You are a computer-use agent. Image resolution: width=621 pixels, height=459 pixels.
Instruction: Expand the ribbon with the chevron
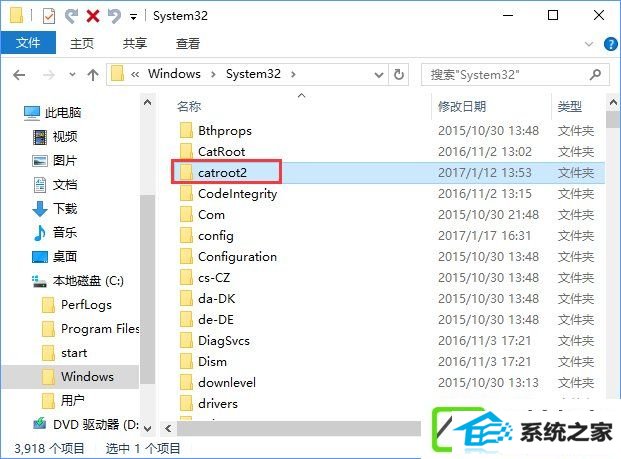[589, 44]
